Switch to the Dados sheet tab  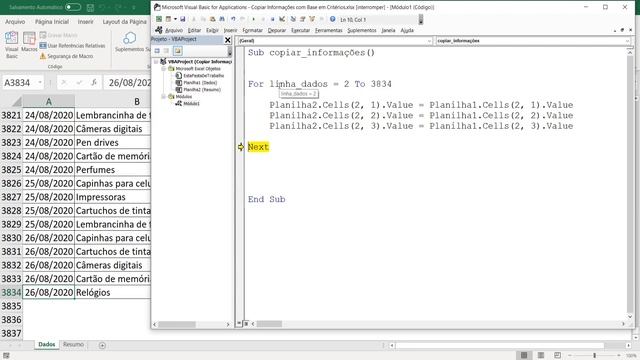pyautogui.click(x=47, y=344)
